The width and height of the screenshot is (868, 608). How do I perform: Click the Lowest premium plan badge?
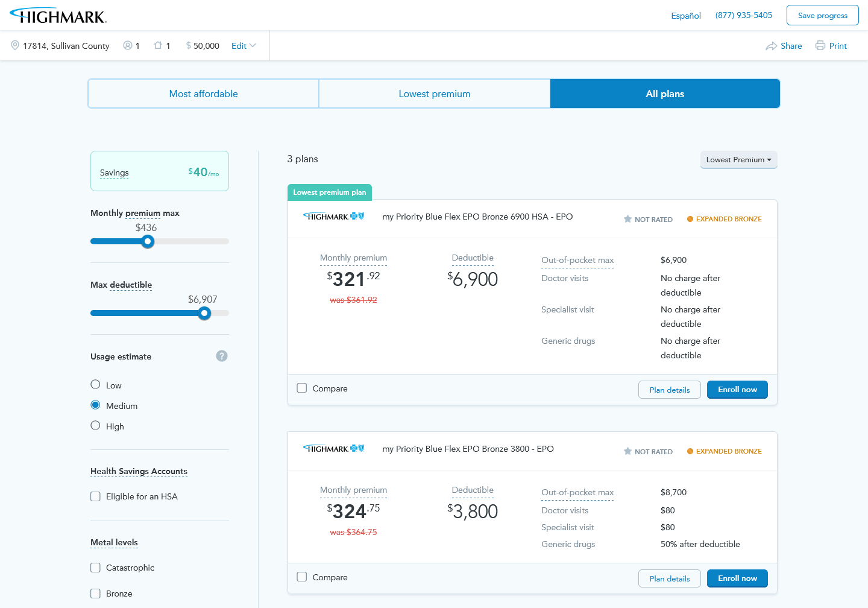pyautogui.click(x=330, y=192)
